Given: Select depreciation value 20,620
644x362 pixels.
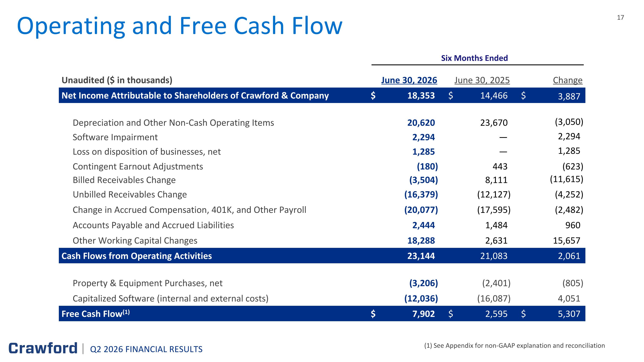Looking at the screenshot, I should click(x=421, y=123).
